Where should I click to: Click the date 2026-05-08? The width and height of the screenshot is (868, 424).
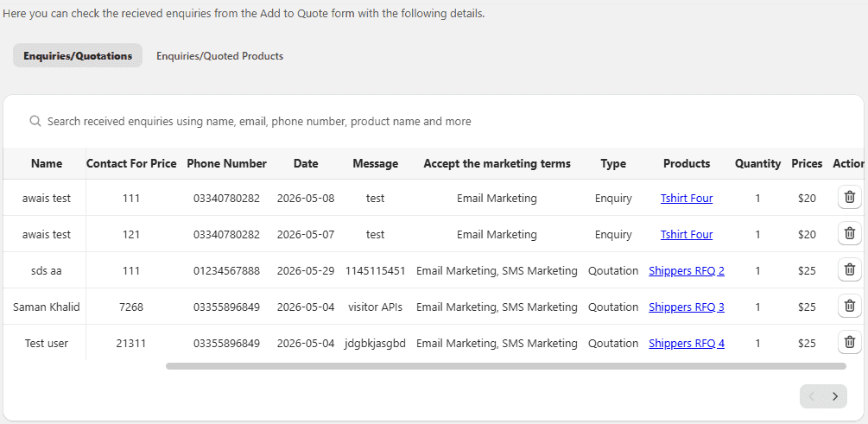pos(306,198)
